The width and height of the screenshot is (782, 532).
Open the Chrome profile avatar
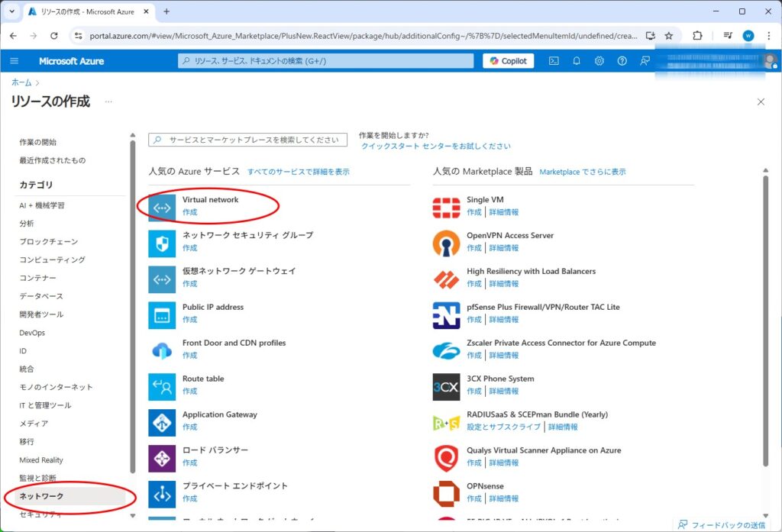point(748,36)
